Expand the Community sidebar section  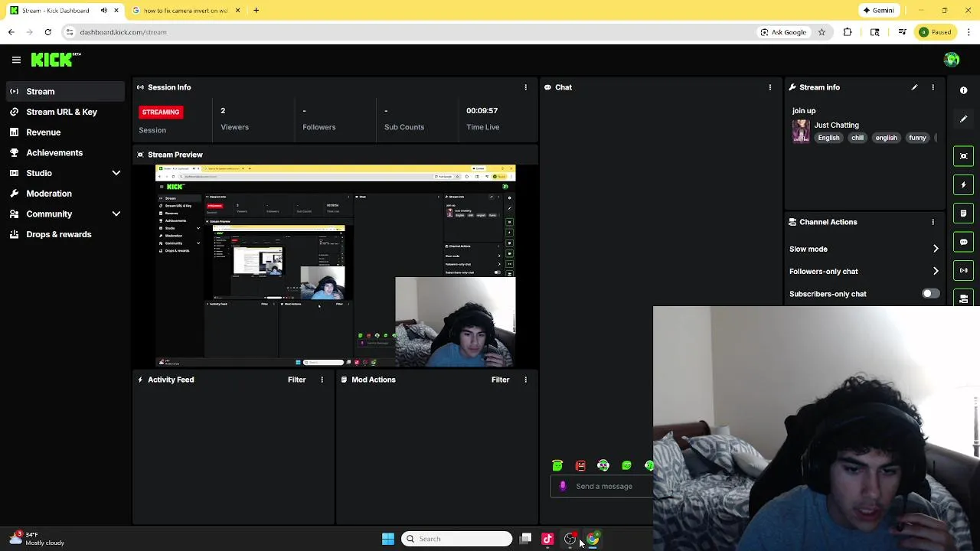coord(116,214)
